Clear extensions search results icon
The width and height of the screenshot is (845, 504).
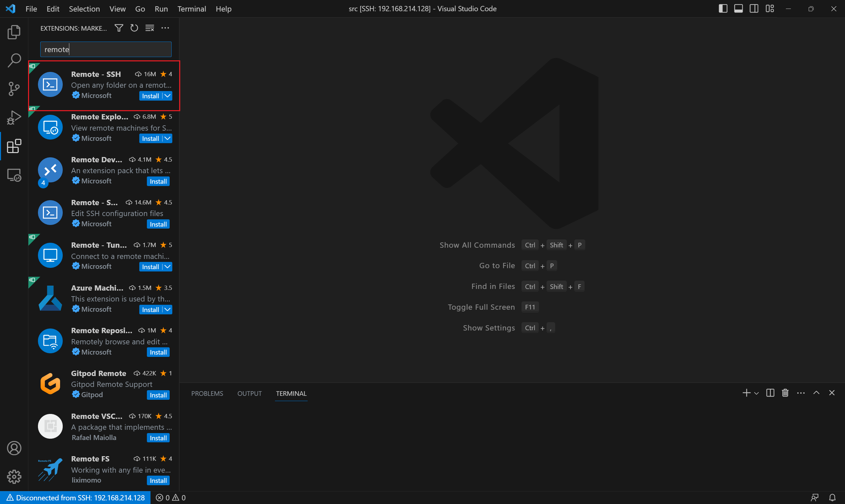pyautogui.click(x=150, y=28)
